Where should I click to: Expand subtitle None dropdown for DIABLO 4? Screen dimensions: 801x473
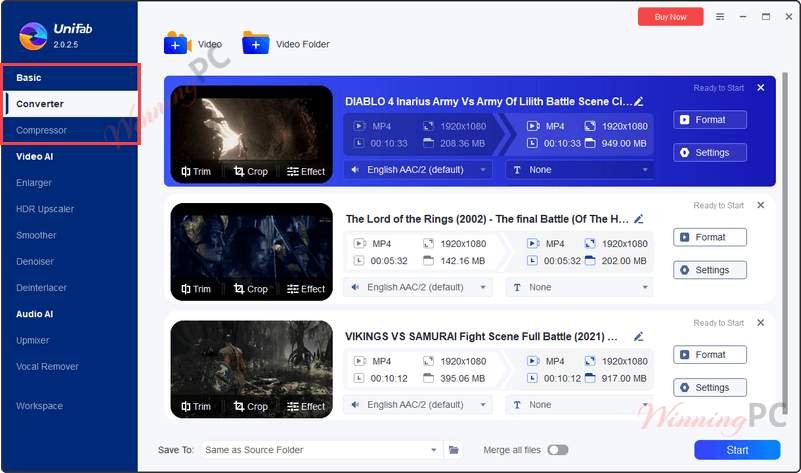coord(580,170)
